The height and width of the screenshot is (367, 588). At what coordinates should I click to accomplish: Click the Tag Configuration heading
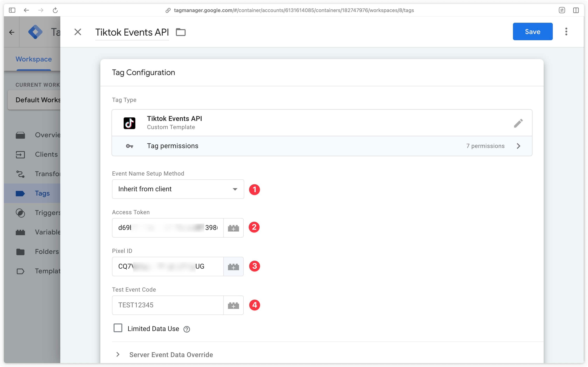point(143,72)
